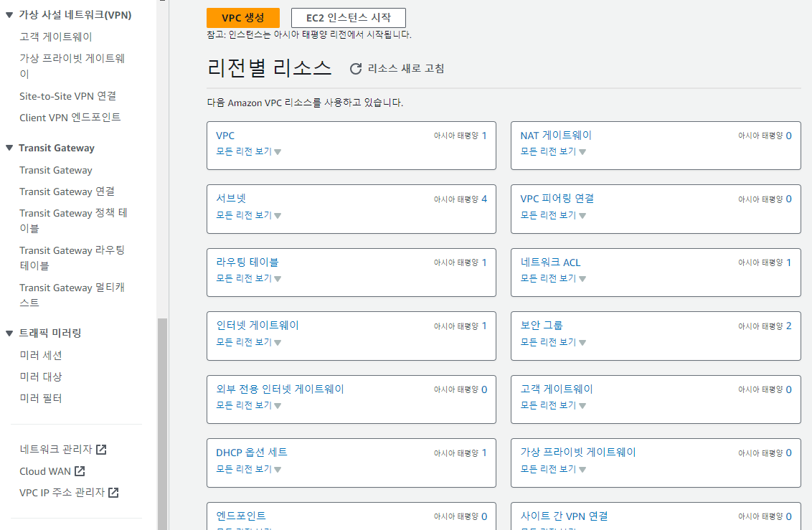Open the 엔드포인트 resource link
Image resolution: width=812 pixels, height=530 pixels.
(x=241, y=516)
